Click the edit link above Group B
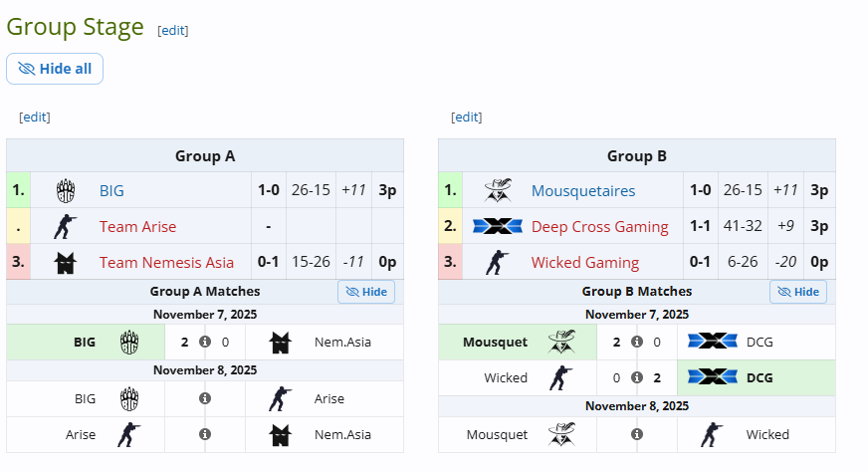This screenshot has width=868, height=472. (467, 117)
